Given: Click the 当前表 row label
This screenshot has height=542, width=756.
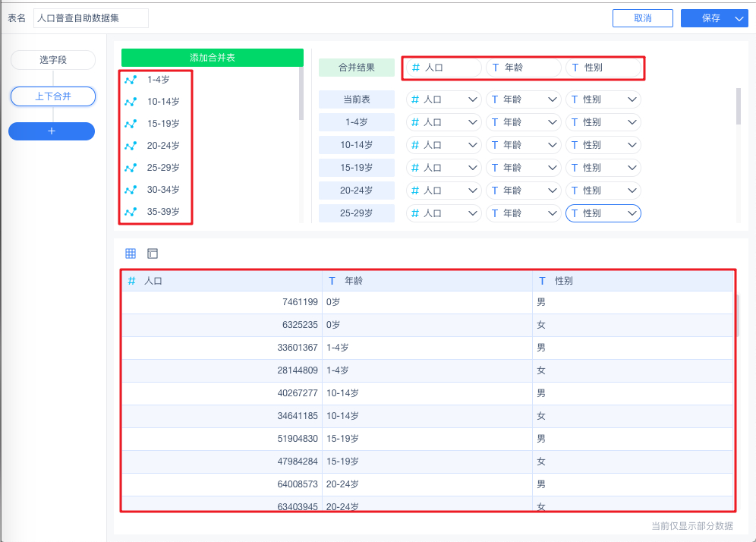Looking at the screenshot, I should tap(356, 99).
